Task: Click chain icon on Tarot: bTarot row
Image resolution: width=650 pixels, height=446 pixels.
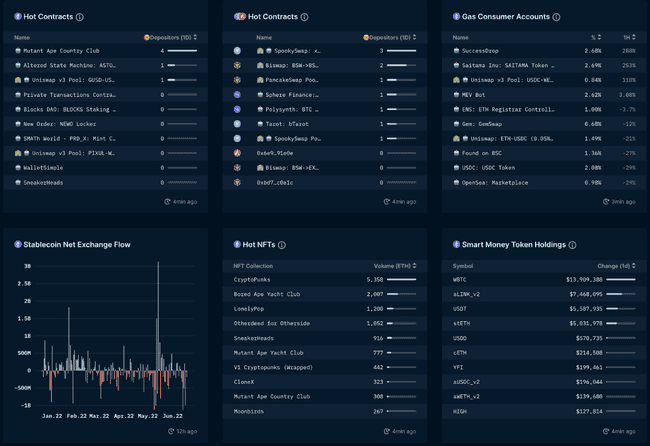Action: point(237,124)
